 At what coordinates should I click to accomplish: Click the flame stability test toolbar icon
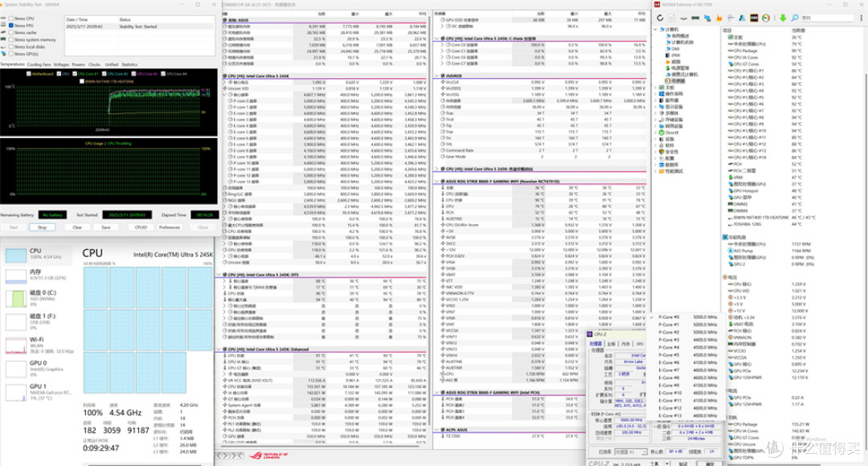click(719, 18)
